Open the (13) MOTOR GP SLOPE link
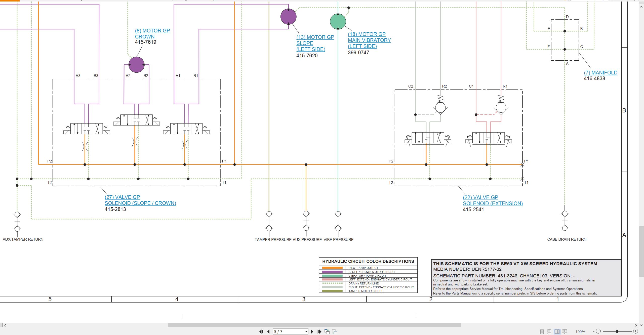This screenshot has height=335, width=644. [x=315, y=43]
